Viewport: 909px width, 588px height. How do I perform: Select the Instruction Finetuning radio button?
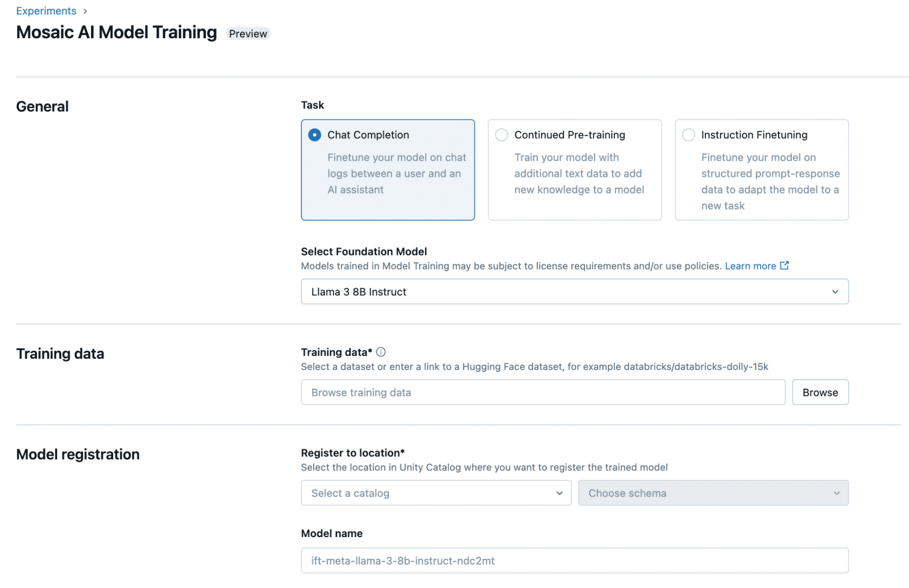[688, 135]
